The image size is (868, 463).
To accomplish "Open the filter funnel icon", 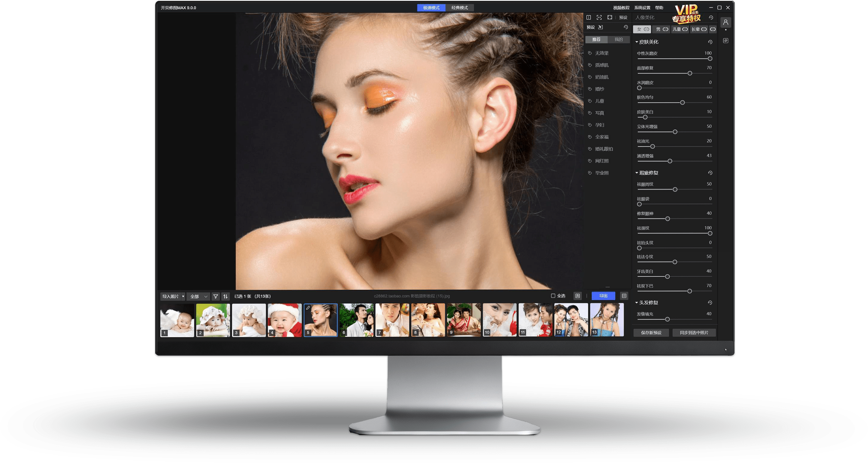I will 215,296.
